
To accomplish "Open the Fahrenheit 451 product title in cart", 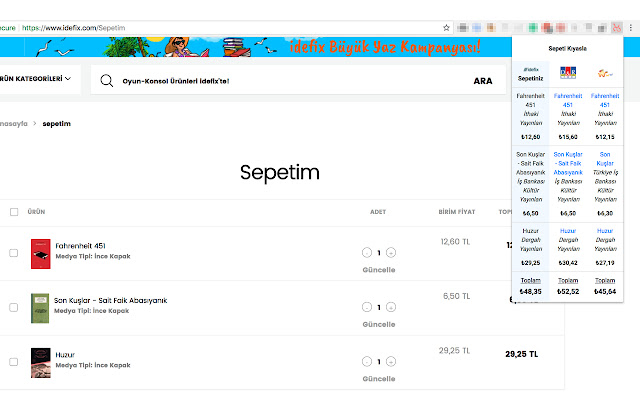I will 80,246.
